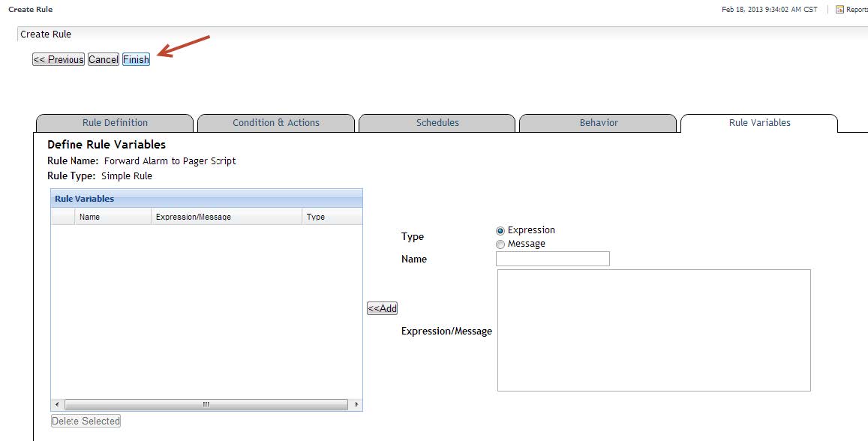Select the Rule Variables tab
868x441 pixels.
point(759,123)
